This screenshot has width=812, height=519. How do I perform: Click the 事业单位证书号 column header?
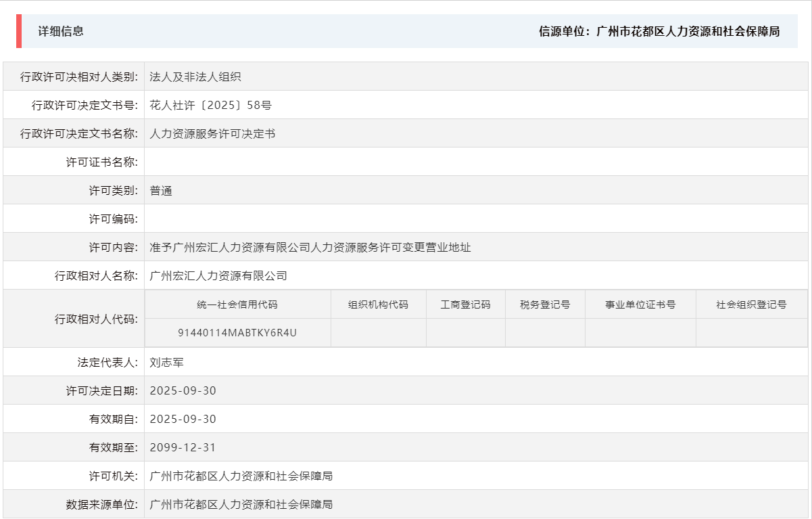[640, 304]
